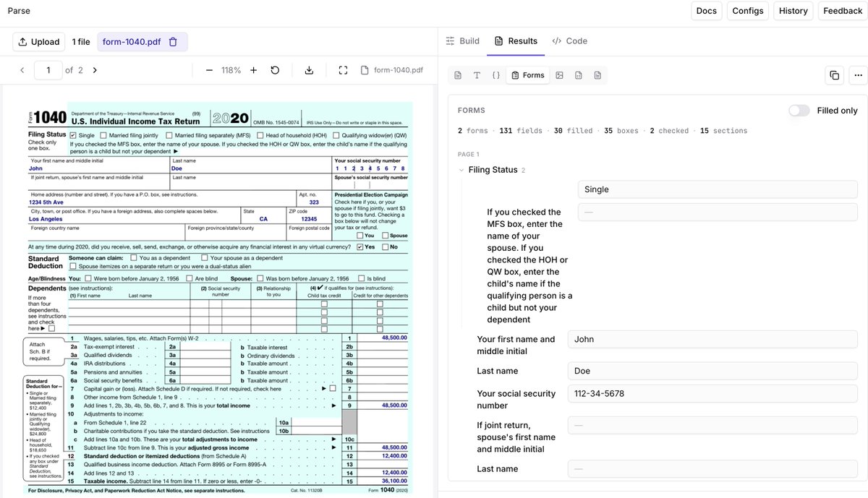Enter fullscreen view of the document

344,70
